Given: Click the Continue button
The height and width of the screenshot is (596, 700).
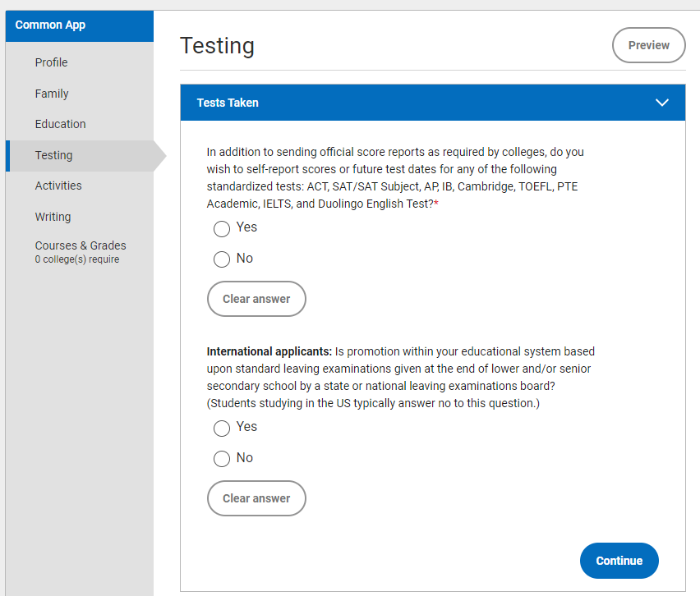Looking at the screenshot, I should tap(619, 561).
